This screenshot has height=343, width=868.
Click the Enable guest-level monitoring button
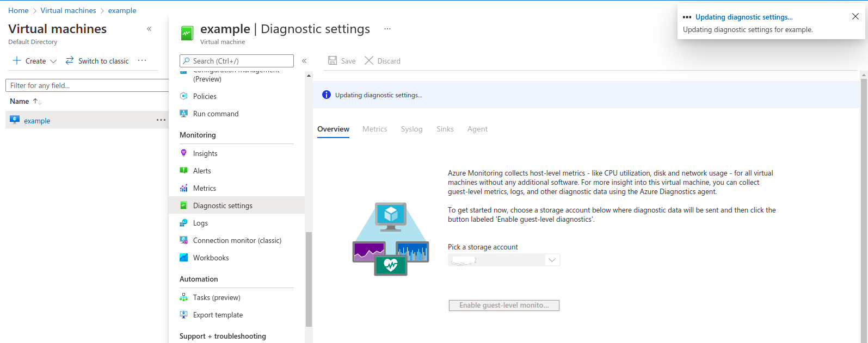click(x=504, y=305)
